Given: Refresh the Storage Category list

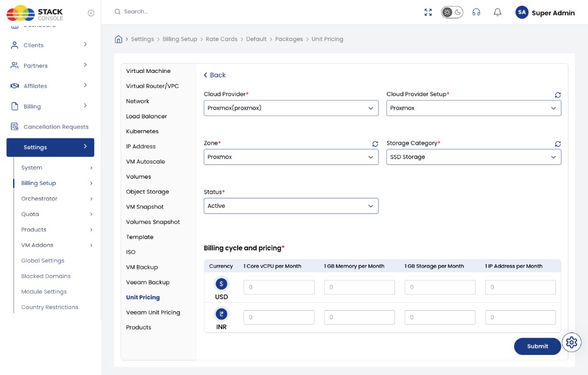Looking at the screenshot, I should point(558,144).
